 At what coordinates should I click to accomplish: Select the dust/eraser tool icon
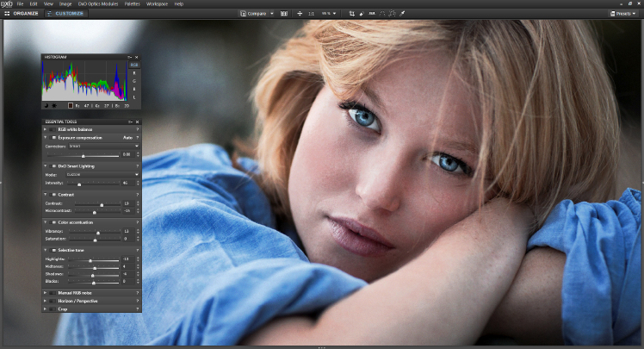click(362, 14)
